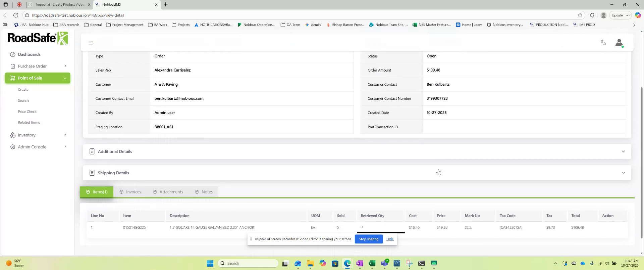
Task: Click tax code [CA94520TSA]
Action: point(511,228)
